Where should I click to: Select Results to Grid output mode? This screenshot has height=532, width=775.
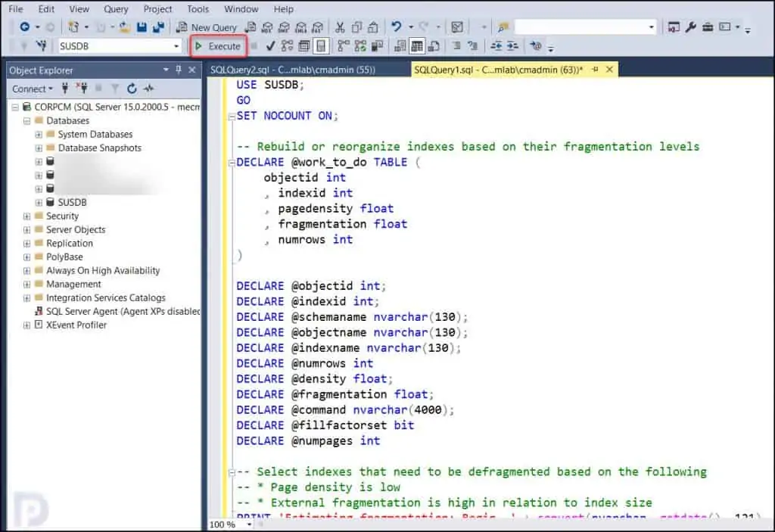coord(417,46)
